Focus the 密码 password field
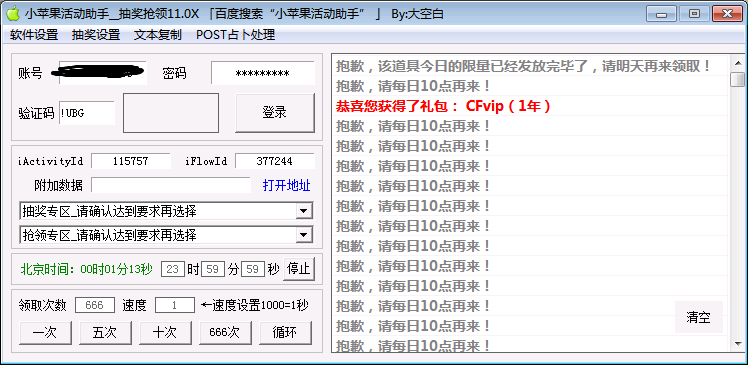The height and width of the screenshot is (365, 748). coord(263,73)
